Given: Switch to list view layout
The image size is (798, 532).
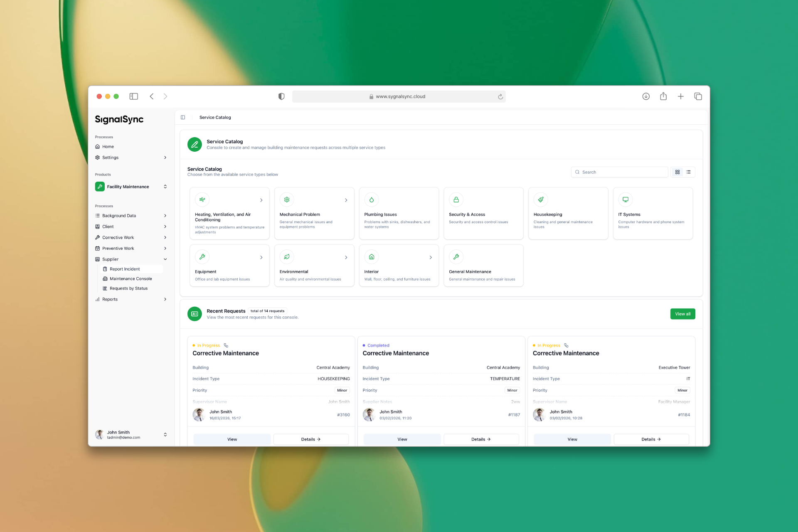Looking at the screenshot, I should [x=688, y=172].
